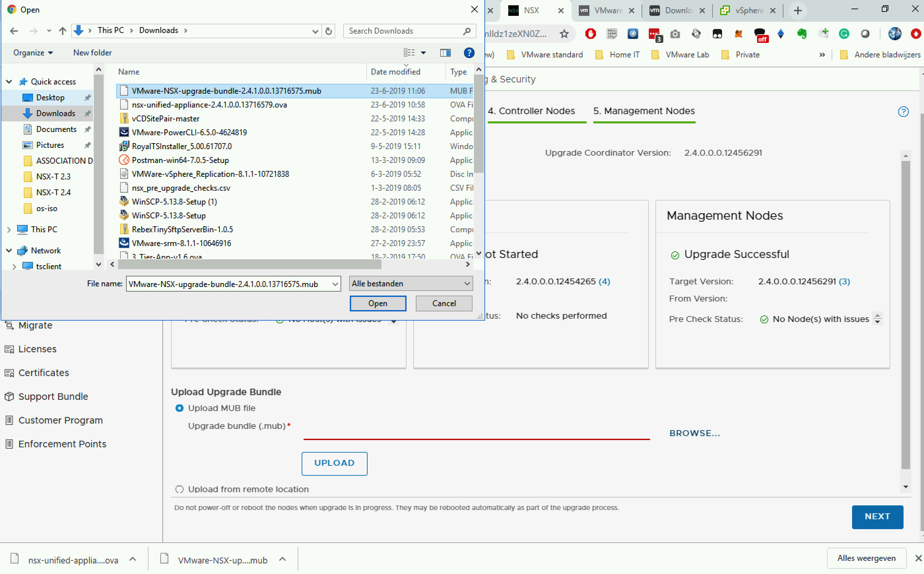924x574 pixels.
Task: Expand the File name history dropdown
Action: coord(335,284)
